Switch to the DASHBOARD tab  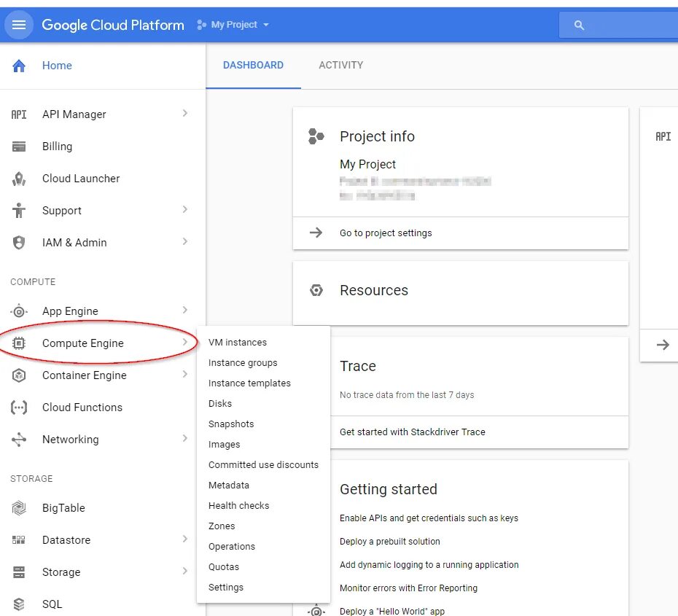point(254,66)
